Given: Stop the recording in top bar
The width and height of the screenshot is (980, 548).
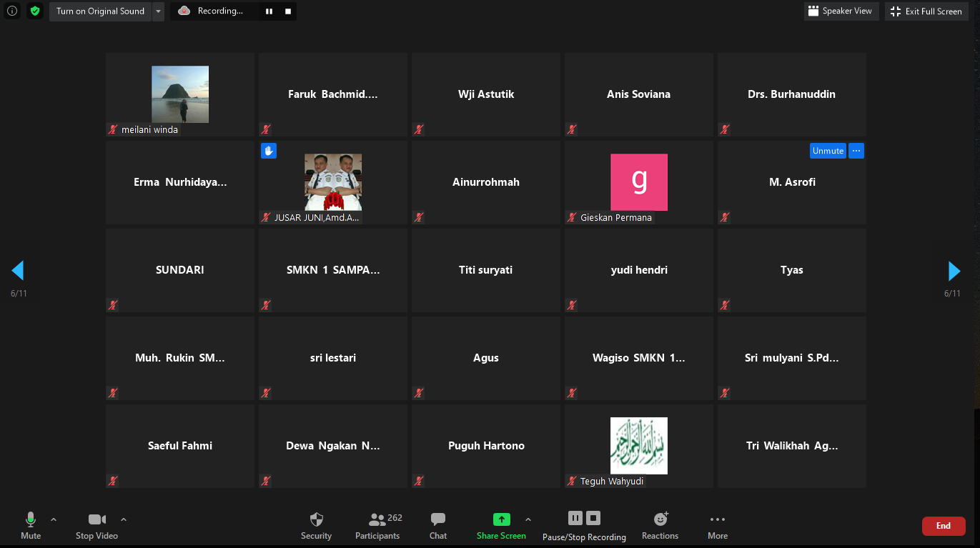Looking at the screenshot, I should click(x=288, y=11).
